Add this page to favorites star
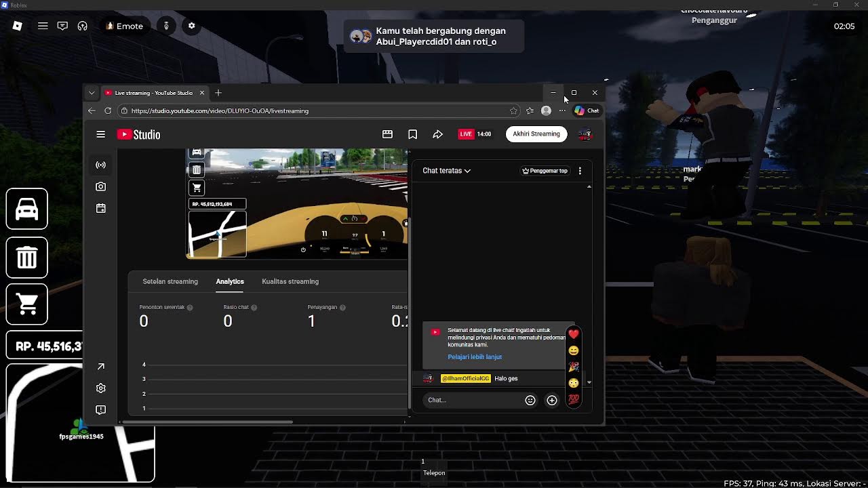The height and width of the screenshot is (488, 868). 513,110
